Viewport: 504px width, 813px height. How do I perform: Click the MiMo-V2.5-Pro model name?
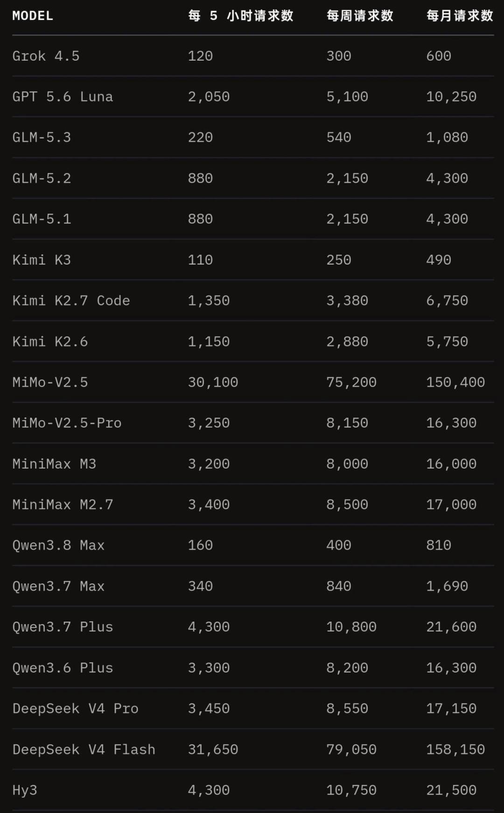67,423
